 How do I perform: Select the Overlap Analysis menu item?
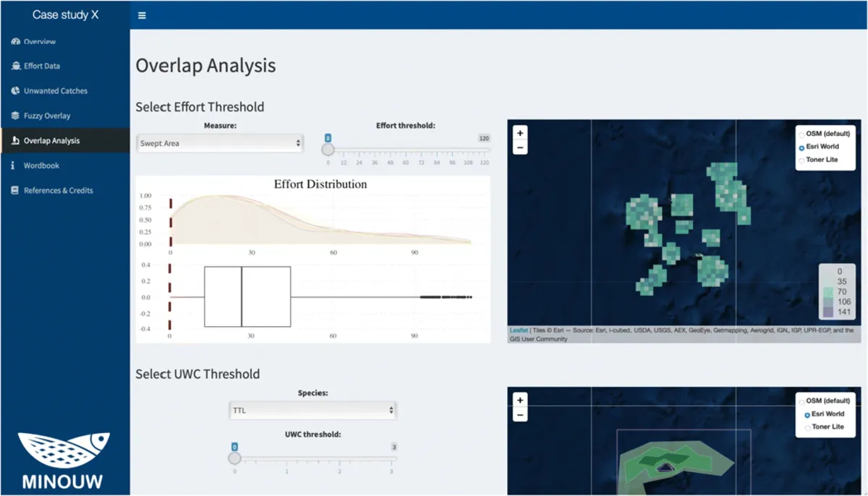click(65, 141)
